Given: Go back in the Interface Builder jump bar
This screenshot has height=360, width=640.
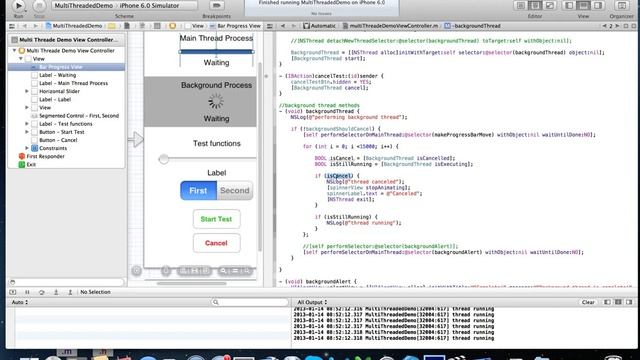Looking at the screenshot, I should click(x=24, y=26).
